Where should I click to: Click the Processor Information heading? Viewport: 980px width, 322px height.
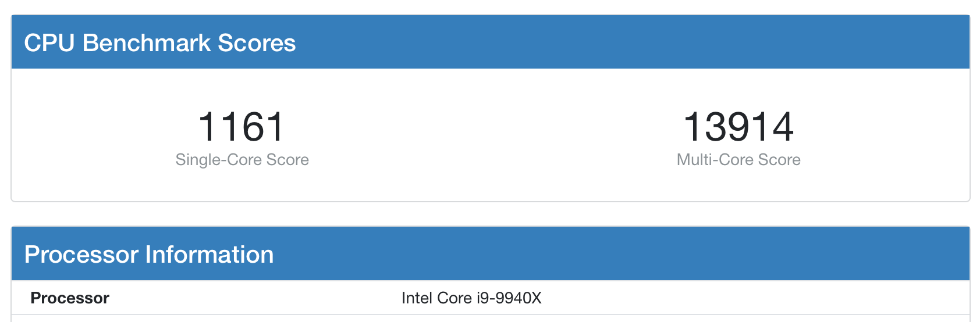click(149, 255)
